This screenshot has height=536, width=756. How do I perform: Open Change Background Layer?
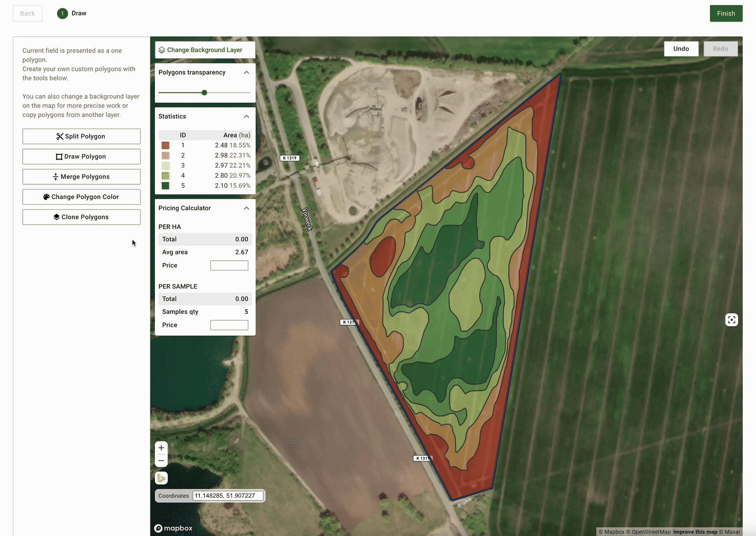[205, 50]
